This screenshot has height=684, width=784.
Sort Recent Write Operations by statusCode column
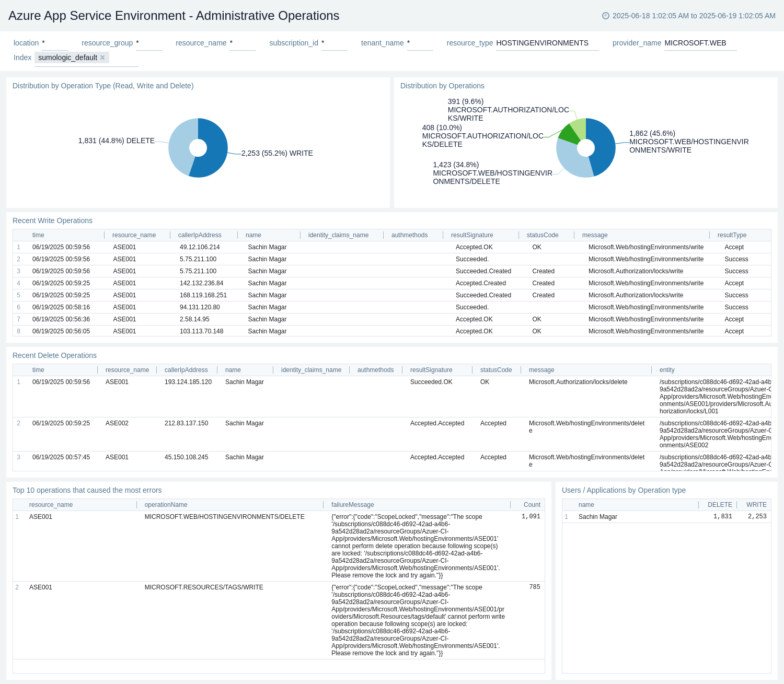[x=543, y=235]
